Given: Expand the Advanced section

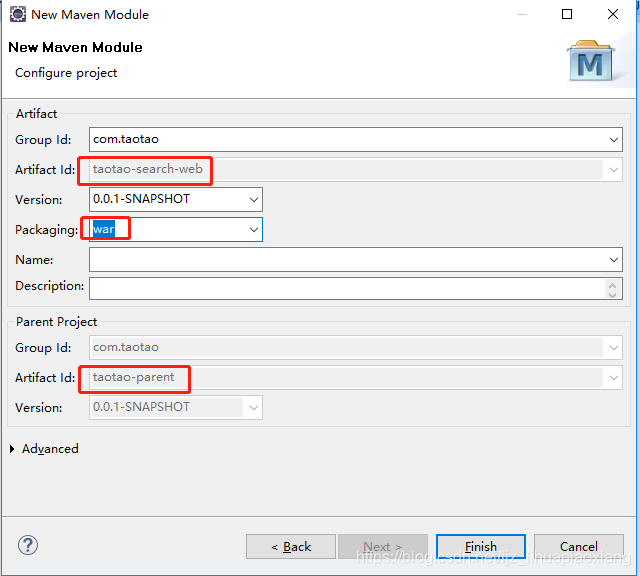Looking at the screenshot, I should pos(12,449).
